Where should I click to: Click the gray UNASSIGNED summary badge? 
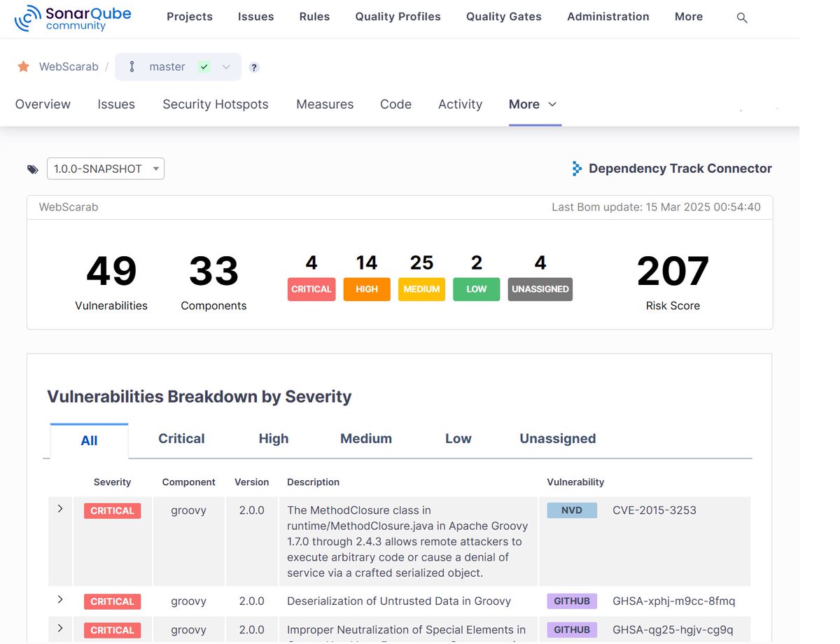[x=540, y=289]
